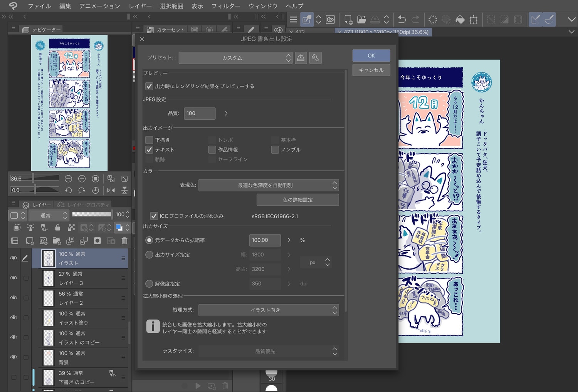Click the undo arrow in top toolbar

402,20
